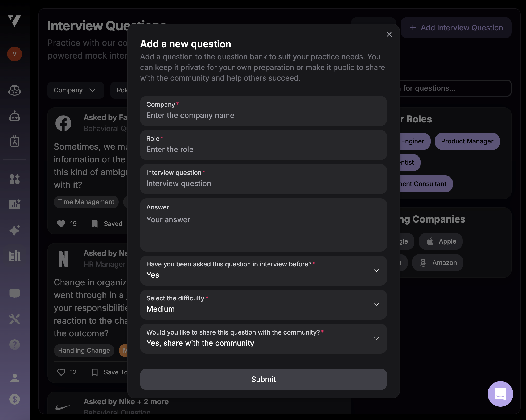This screenshot has width=526, height=420.
Task: Click the dollar pricing icon in the sidebar
Action: pyautogui.click(x=14, y=399)
